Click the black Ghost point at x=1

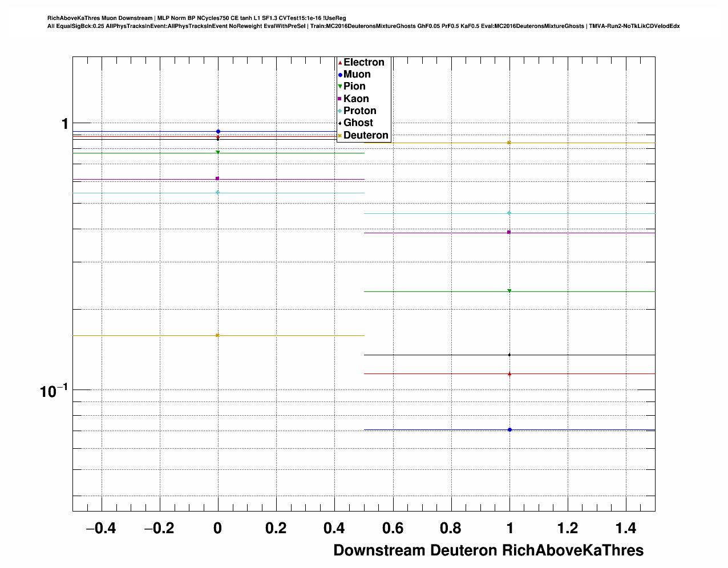[509, 355]
